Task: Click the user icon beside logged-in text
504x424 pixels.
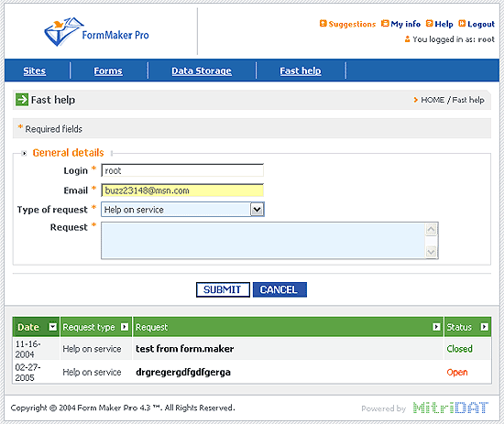Action: (x=407, y=39)
